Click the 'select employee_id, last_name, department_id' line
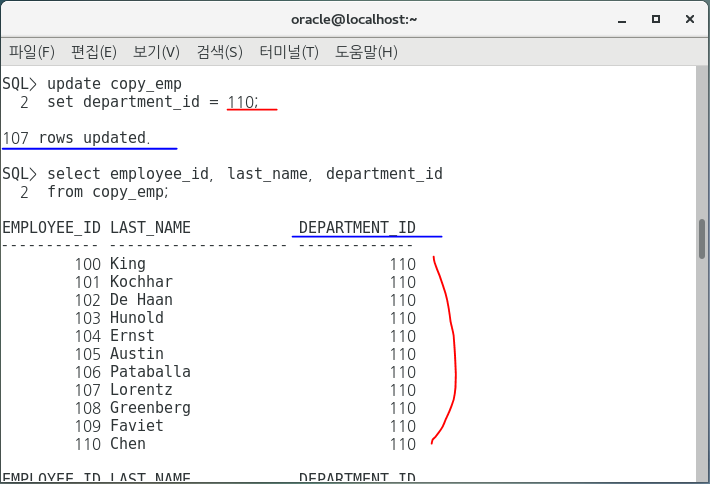The width and height of the screenshot is (710, 484). [x=245, y=174]
